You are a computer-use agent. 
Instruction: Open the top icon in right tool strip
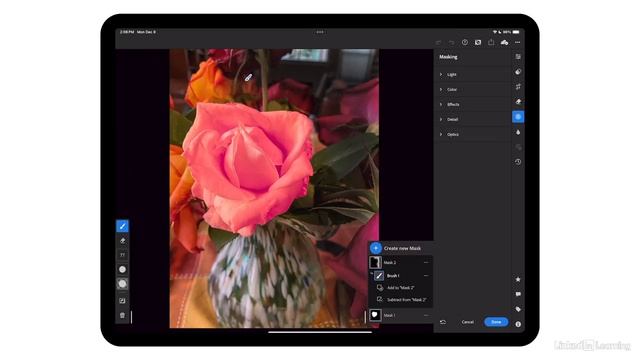point(518,57)
